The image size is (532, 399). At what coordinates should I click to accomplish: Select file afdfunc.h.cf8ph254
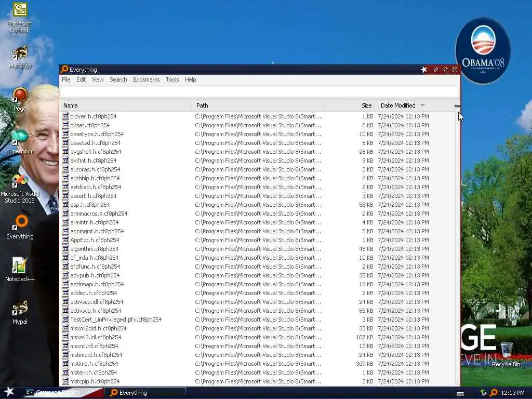96,267
